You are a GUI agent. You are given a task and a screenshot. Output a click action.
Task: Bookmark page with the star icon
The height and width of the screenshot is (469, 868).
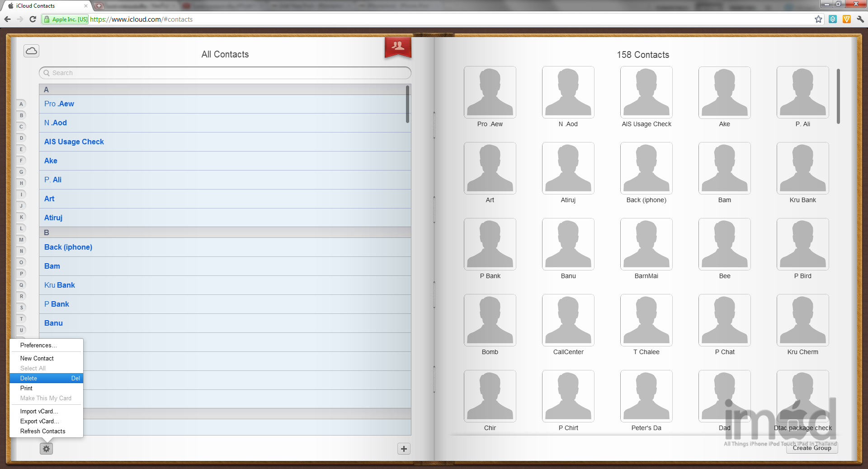(x=818, y=19)
